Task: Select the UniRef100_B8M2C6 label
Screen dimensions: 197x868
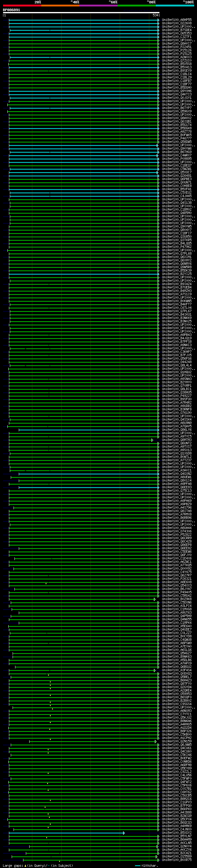Action: pos(177,799)
